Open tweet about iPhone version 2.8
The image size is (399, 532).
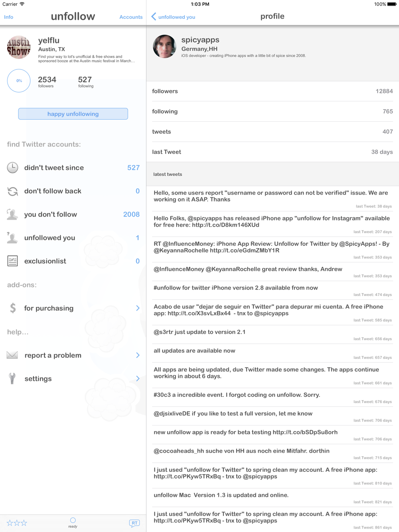pos(273,290)
